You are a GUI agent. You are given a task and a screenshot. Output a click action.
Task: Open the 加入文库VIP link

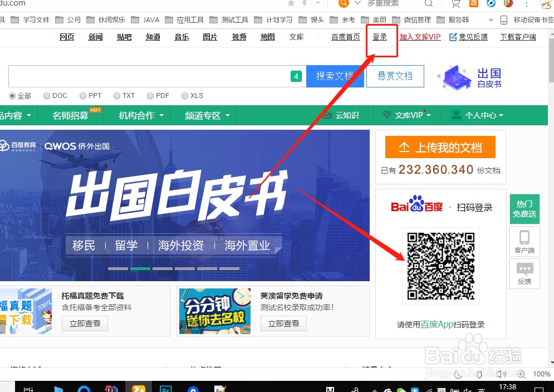click(x=420, y=37)
